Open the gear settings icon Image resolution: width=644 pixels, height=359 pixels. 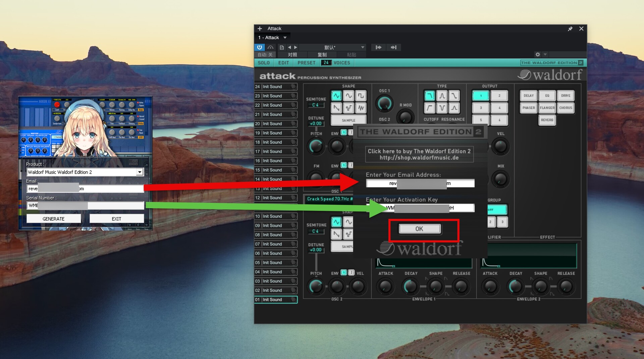point(538,54)
